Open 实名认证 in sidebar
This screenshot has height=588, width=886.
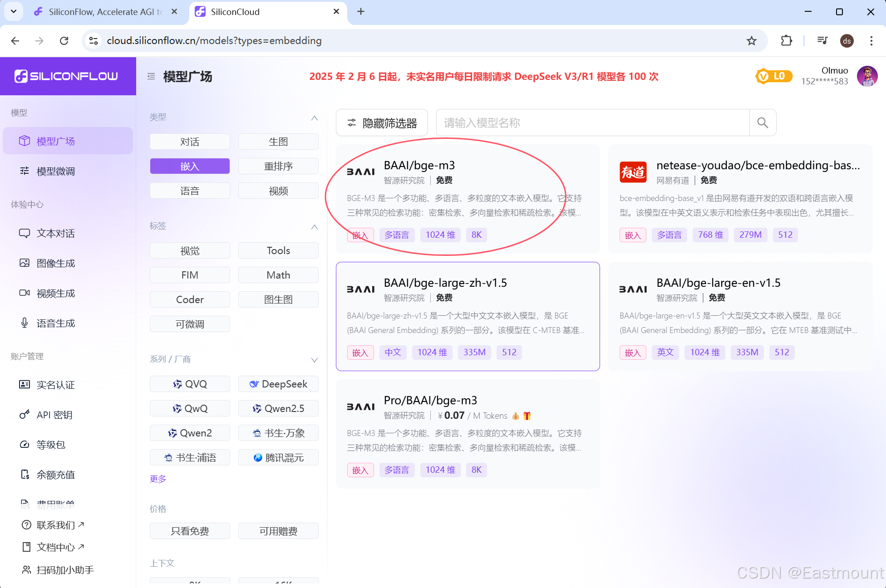click(68, 385)
